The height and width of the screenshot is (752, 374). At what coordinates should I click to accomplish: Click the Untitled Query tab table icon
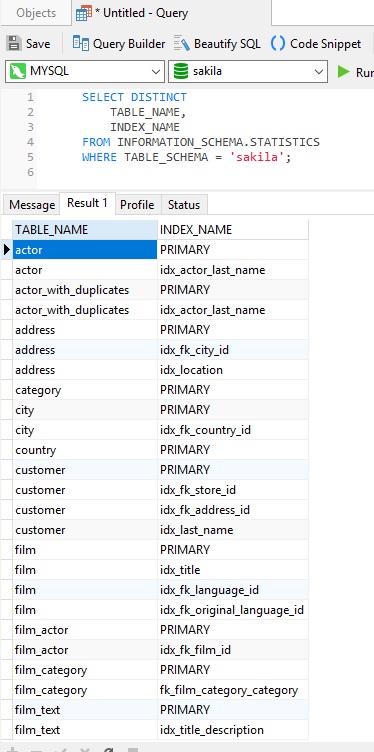(84, 13)
